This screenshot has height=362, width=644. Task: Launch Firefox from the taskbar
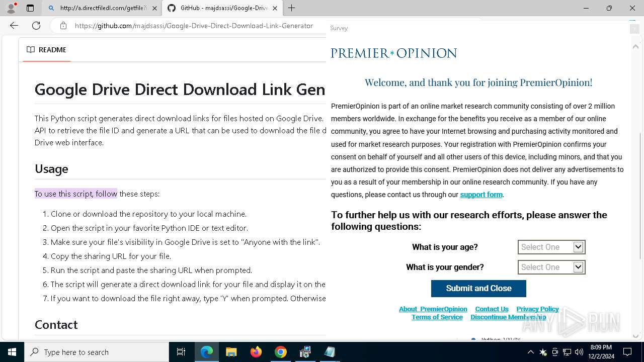coord(256,352)
